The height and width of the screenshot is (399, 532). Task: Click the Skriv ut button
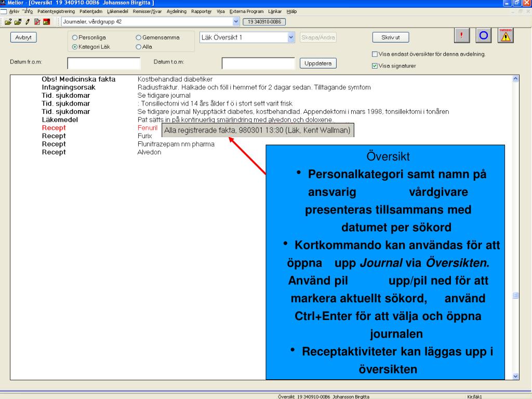coord(391,37)
